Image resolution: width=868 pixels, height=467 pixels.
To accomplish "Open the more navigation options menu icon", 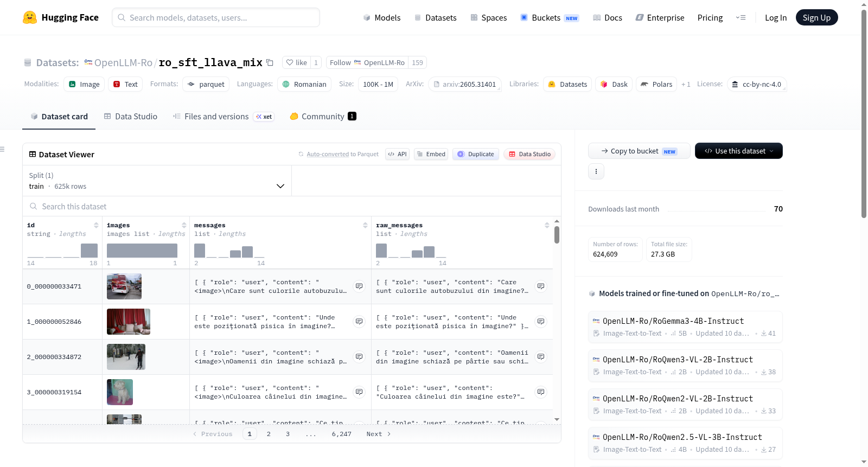I will click(741, 17).
